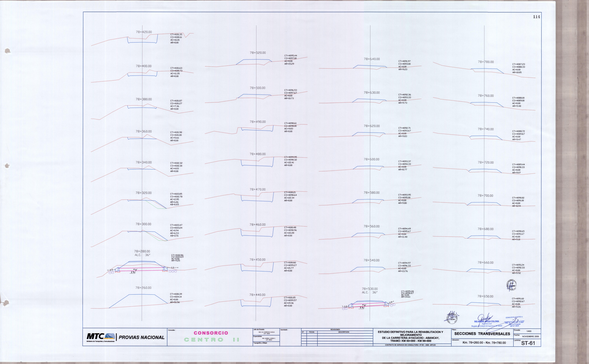Select location Km. 78+260.00 - Km. 78+780.00

point(484,343)
